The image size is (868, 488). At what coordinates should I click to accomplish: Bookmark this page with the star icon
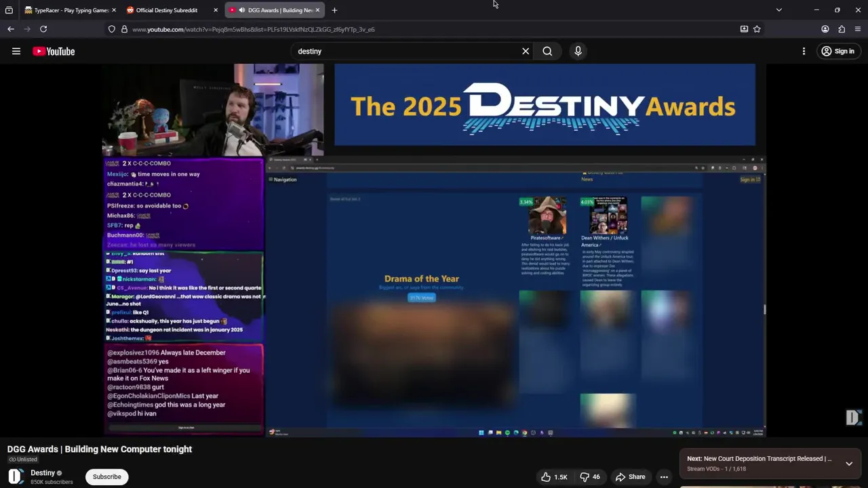[757, 29]
